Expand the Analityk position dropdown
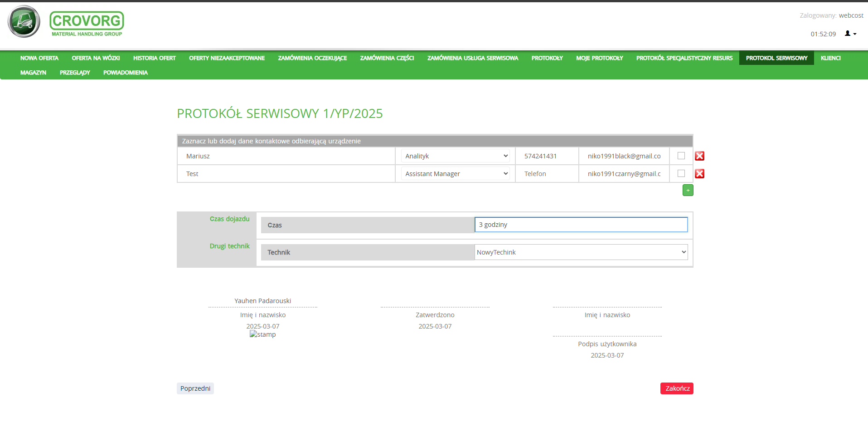The height and width of the screenshot is (432, 868). pyautogui.click(x=456, y=156)
